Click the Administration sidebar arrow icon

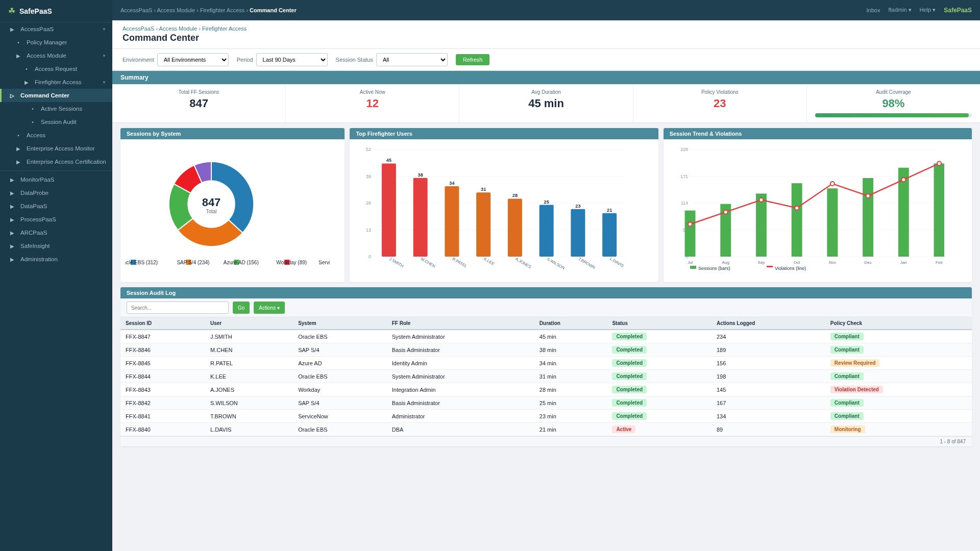[12, 260]
